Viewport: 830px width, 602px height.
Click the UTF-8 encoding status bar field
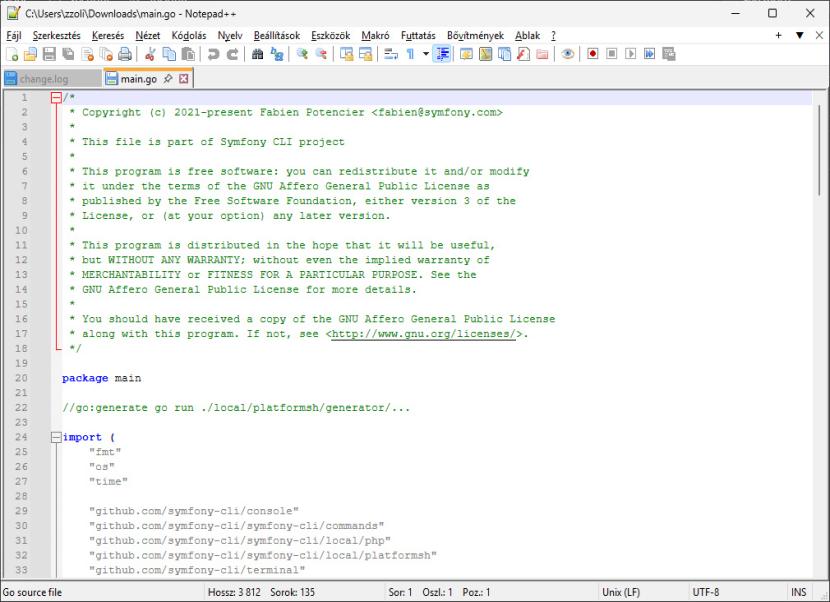click(705, 592)
